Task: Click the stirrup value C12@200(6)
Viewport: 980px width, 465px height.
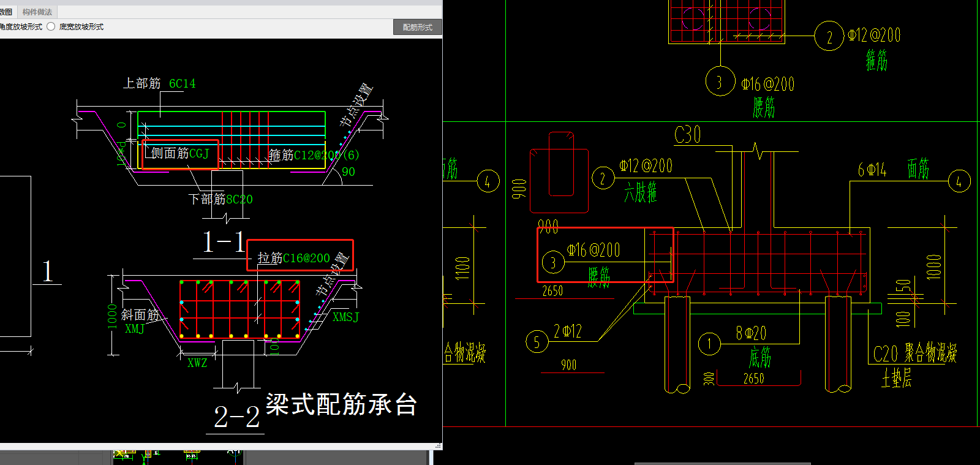Action: point(326,155)
